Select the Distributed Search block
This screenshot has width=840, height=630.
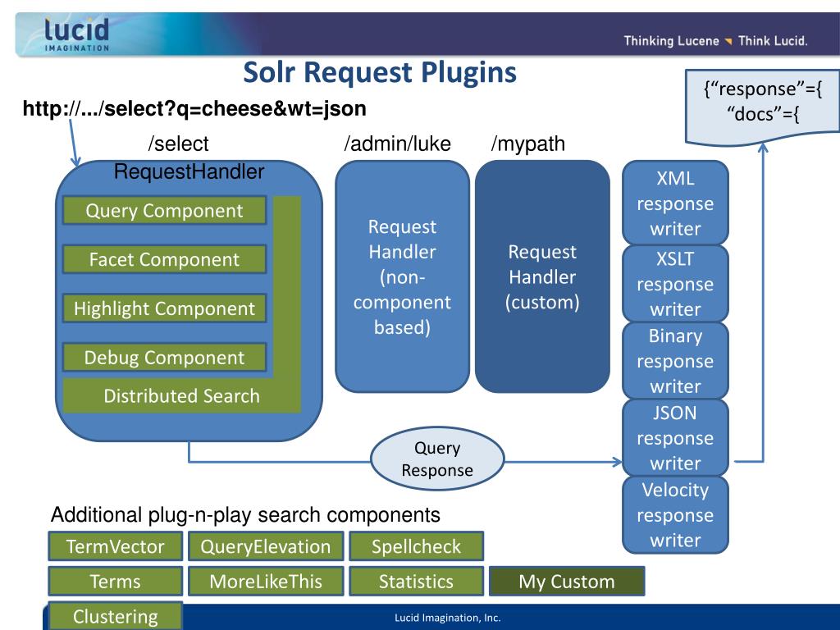(181, 395)
